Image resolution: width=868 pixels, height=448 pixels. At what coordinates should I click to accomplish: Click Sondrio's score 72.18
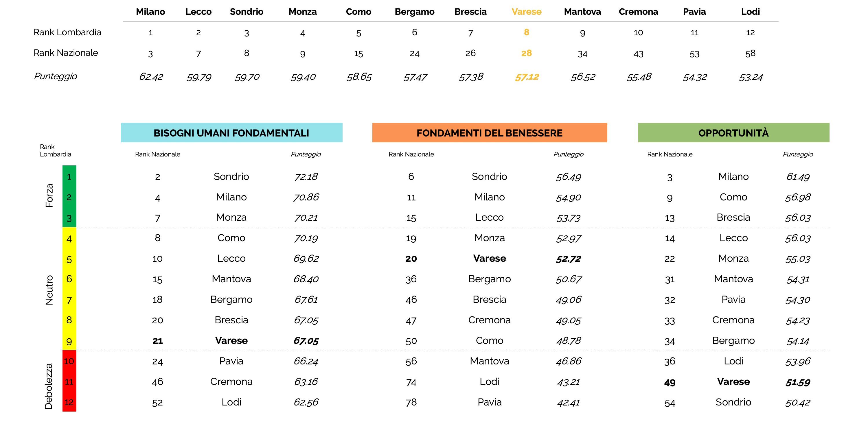click(306, 177)
